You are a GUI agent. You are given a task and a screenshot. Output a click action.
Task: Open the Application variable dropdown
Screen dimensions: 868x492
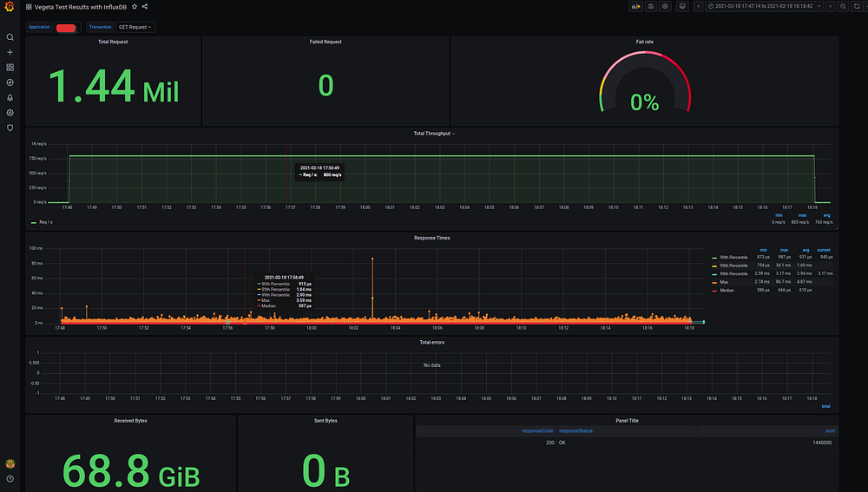pos(68,27)
